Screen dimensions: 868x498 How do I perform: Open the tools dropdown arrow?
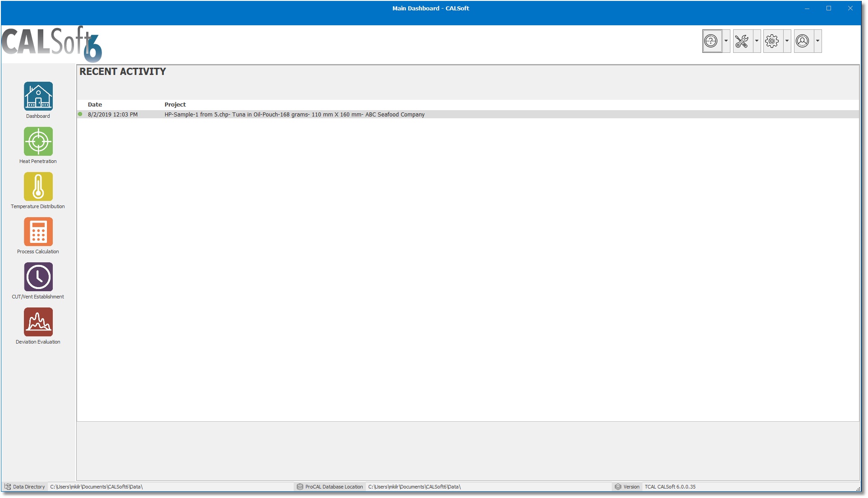click(x=756, y=41)
